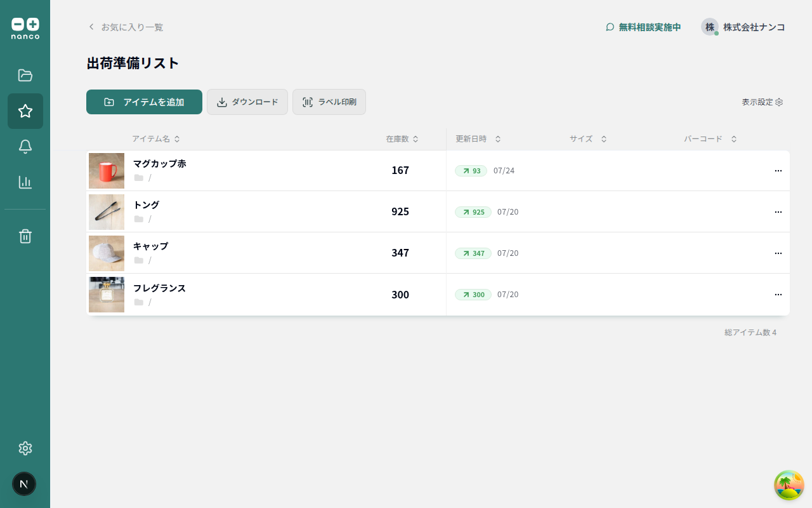Screen dimensions: 812x508
Task: Sort by 更新日時 column
Action: coord(478,139)
